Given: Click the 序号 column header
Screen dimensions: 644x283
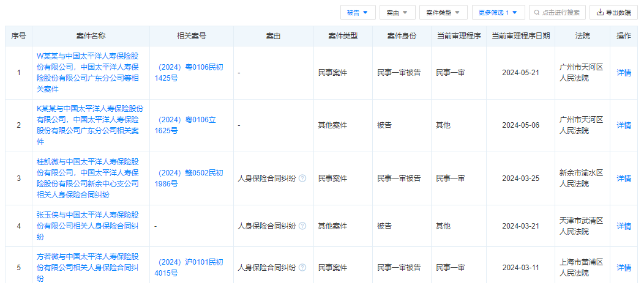Looking at the screenshot, I should (x=18, y=36).
